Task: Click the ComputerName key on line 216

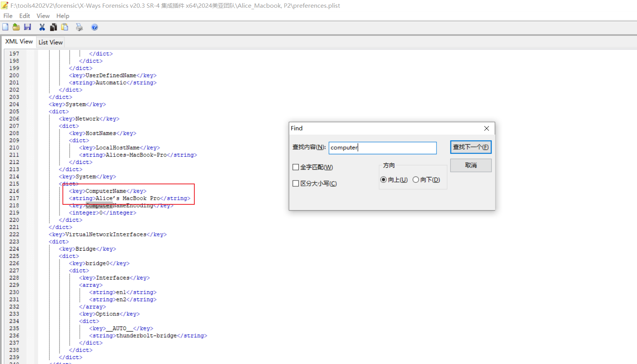Action: [108, 191]
